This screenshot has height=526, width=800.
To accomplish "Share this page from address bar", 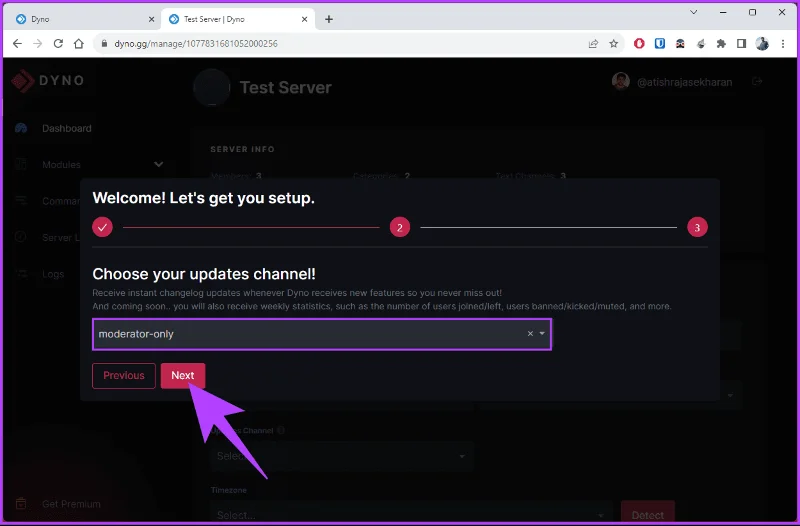I will 593,43.
